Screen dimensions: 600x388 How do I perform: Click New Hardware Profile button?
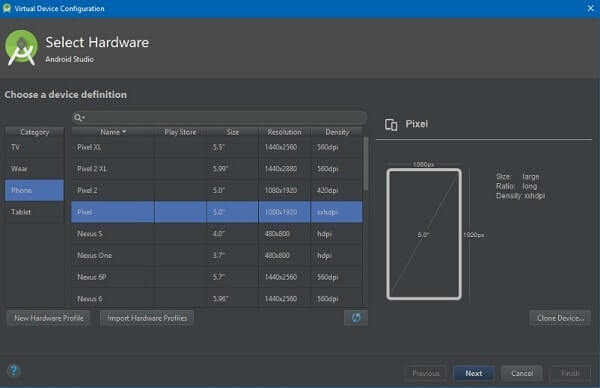pos(49,318)
